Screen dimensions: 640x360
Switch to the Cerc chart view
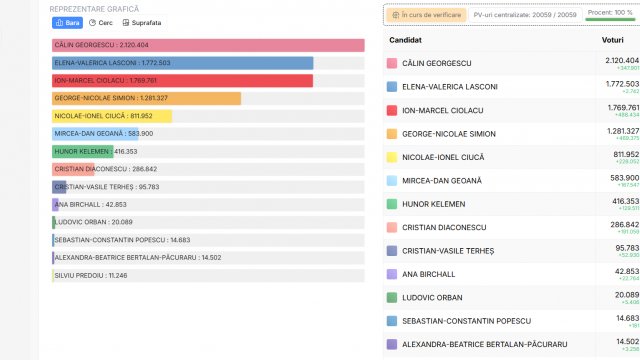coord(101,23)
